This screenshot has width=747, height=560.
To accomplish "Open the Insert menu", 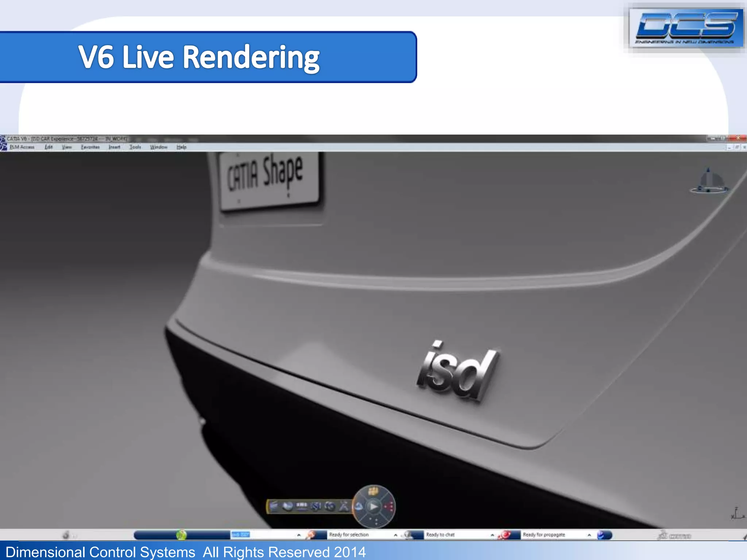I will point(114,147).
